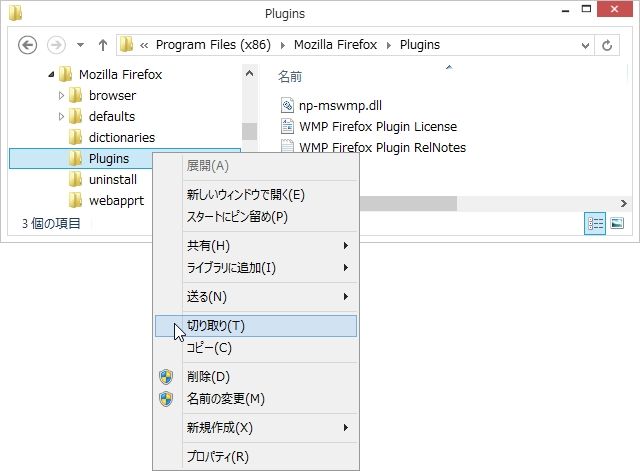Screen dimensions: 640x471
Task: Click the webapprt folder icon
Action: (x=75, y=201)
